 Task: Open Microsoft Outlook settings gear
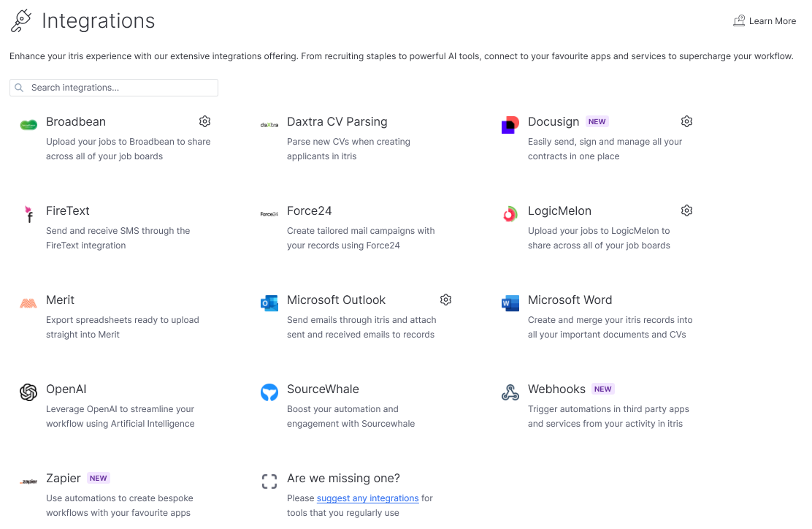(x=445, y=300)
